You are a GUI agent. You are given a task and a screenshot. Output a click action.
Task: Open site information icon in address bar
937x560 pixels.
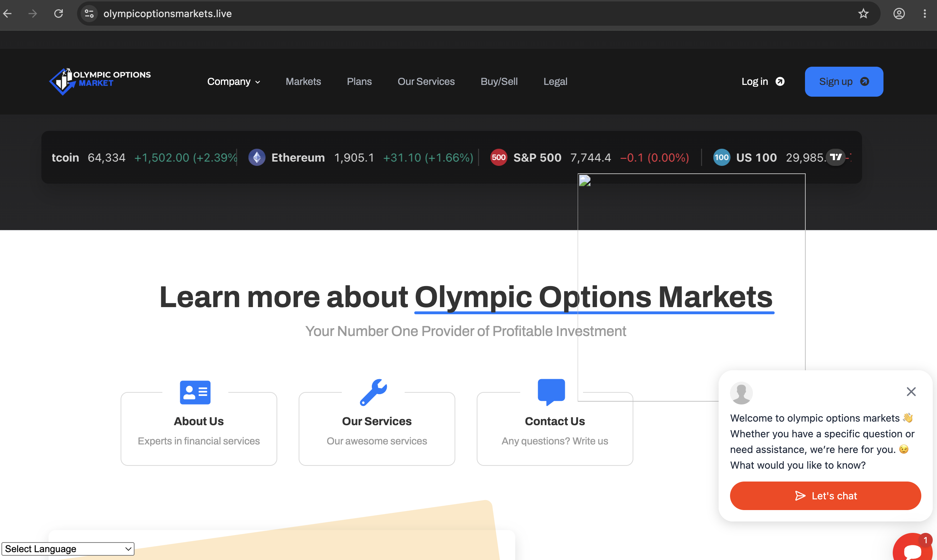click(89, 14)
